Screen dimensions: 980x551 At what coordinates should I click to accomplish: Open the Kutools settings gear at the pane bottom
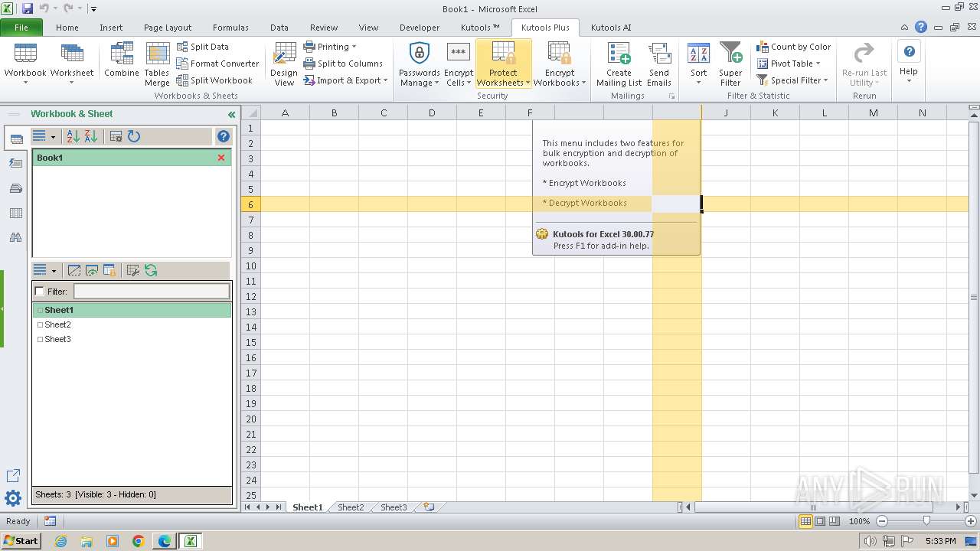tap(13, 499)
